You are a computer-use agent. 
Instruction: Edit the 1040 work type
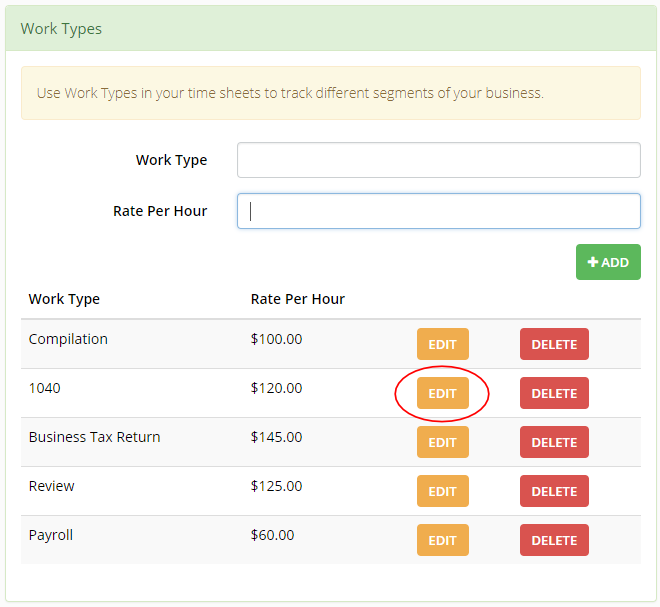tap(443, 393)
